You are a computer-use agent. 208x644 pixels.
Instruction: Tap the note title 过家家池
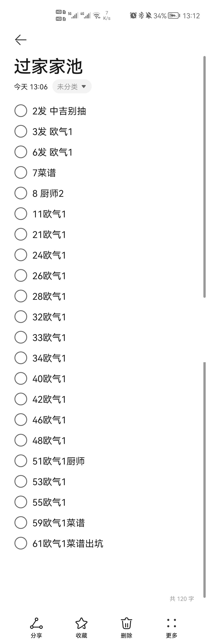tap(48, 66)
